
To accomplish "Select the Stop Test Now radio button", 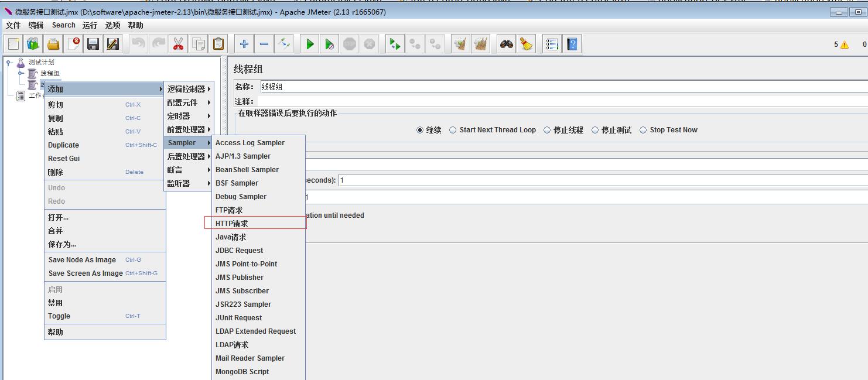I will tap(643, 130).
